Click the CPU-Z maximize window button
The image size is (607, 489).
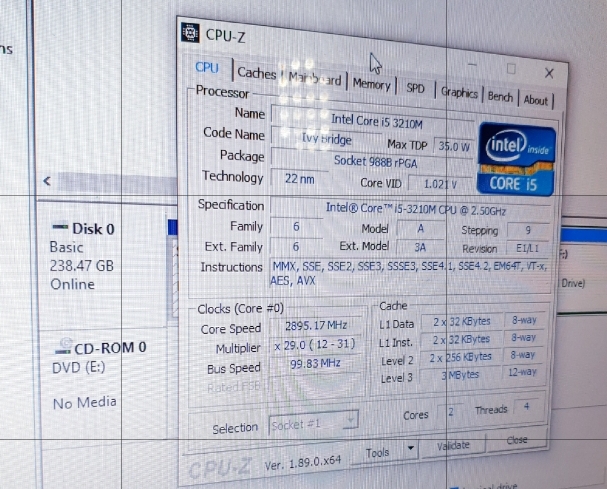(x=511, y=69)
